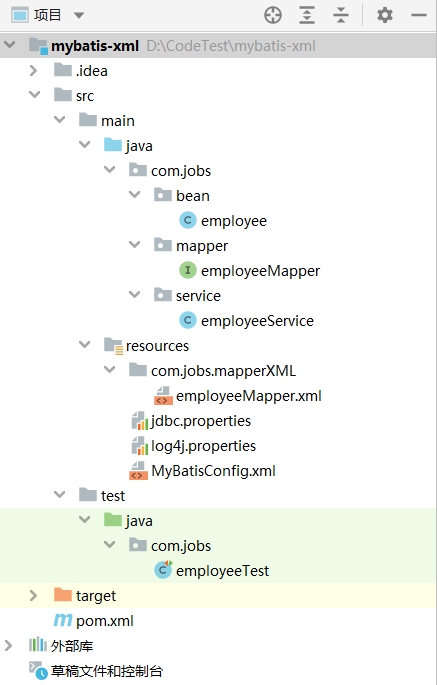Expand the target folder
This screenshot has width=437, height=685.
point(33,595)
